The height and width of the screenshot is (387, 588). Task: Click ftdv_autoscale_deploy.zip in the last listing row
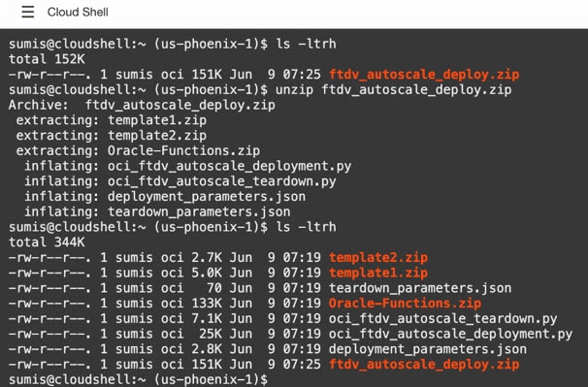click(x=424, y=364)
